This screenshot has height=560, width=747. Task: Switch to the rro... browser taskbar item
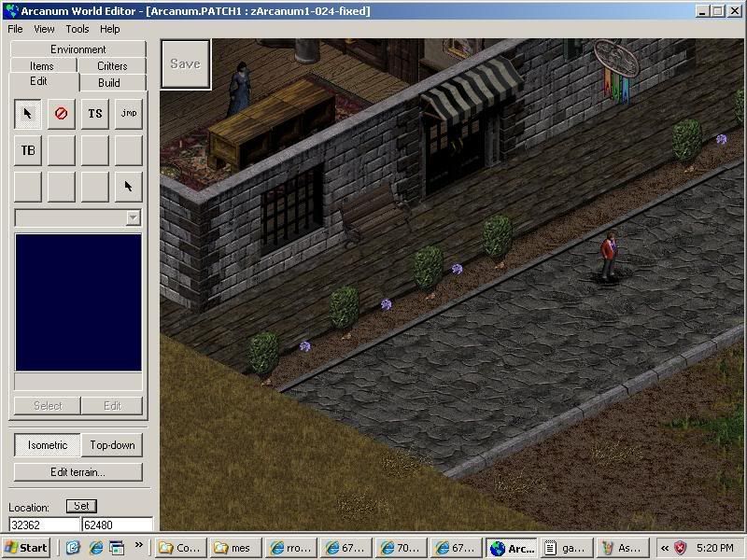(x=290, y=548)
